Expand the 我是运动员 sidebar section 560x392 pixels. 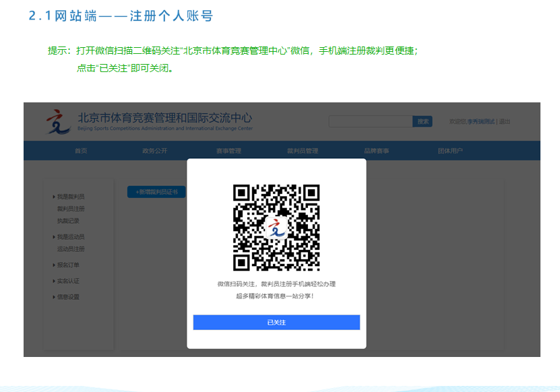coord(69,236)
